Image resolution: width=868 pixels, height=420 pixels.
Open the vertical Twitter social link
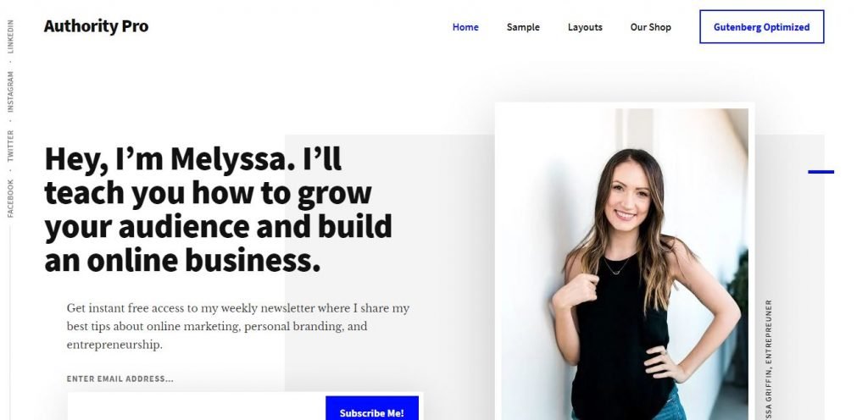[10, 146]
